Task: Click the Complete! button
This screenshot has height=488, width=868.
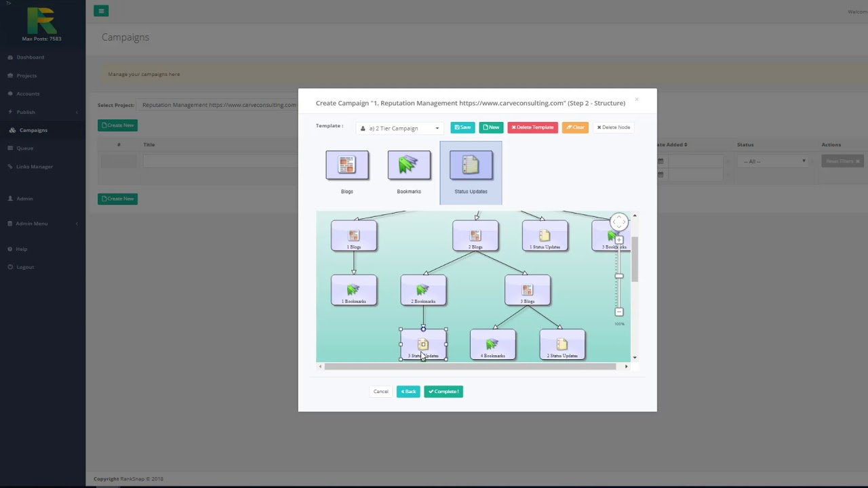Action: pos(443,392)
